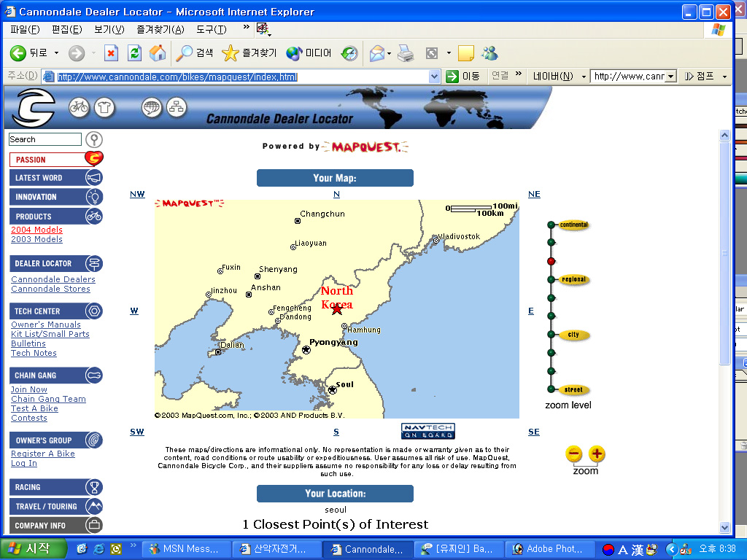The height and width of the screenshot is (560, 747).
Task: Go to the Home page icon
Action: pos(158,52)
